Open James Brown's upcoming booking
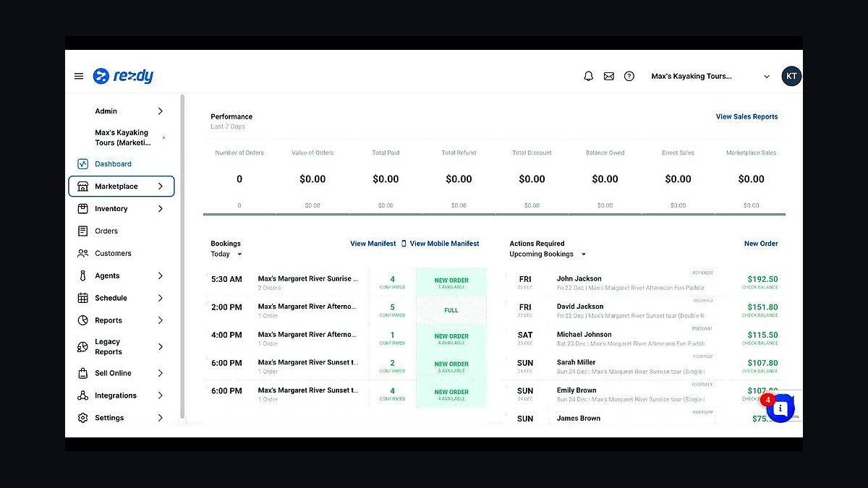 pyautogui.click(x=578, y=419)
